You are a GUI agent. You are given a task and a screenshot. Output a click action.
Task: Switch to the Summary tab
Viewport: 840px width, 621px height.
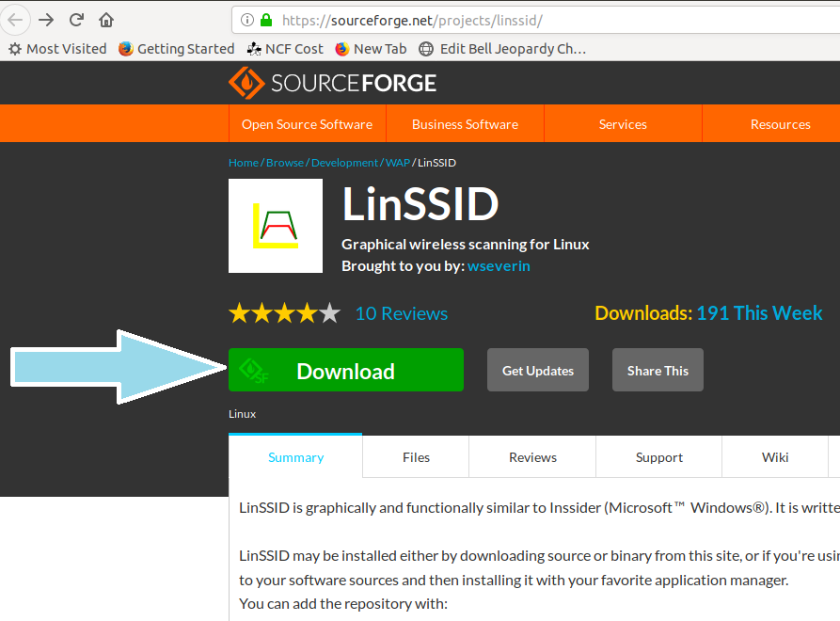pos(295,457)
